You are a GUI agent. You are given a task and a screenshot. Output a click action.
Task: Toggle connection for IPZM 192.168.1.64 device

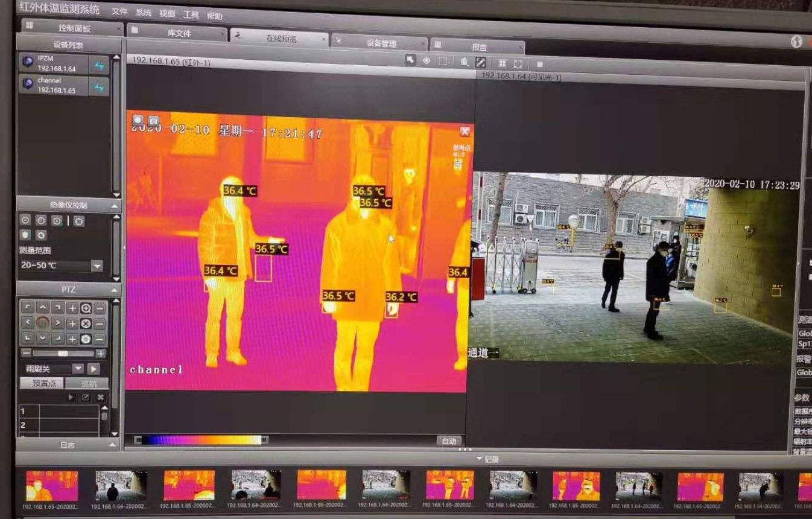coord(99,65)
